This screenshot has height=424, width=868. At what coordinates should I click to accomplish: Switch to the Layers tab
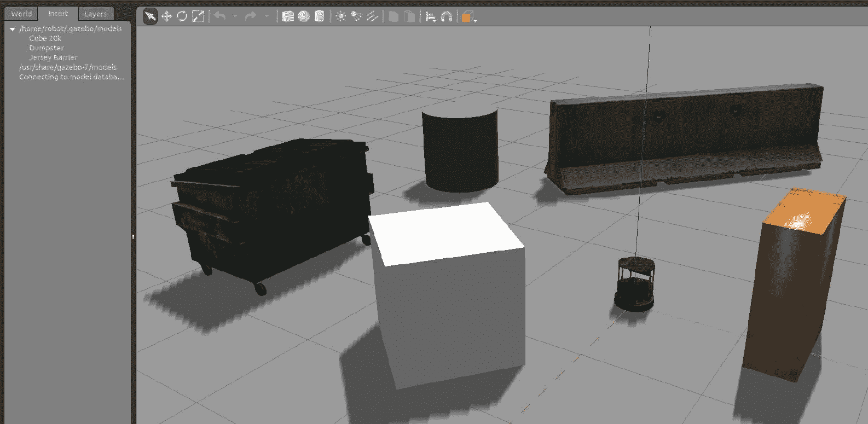95,14
